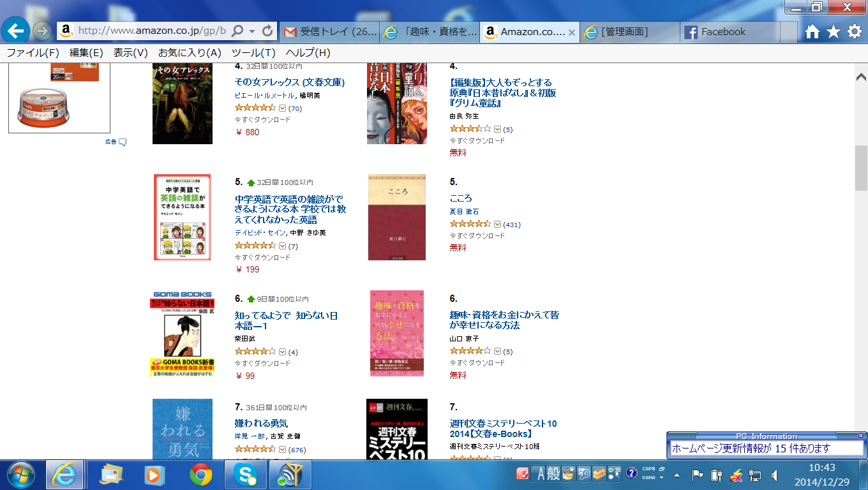Open Skype from the taskbar
Image resolution: width=868 pixels, height=490 pixels.
[x=245, y=475]
